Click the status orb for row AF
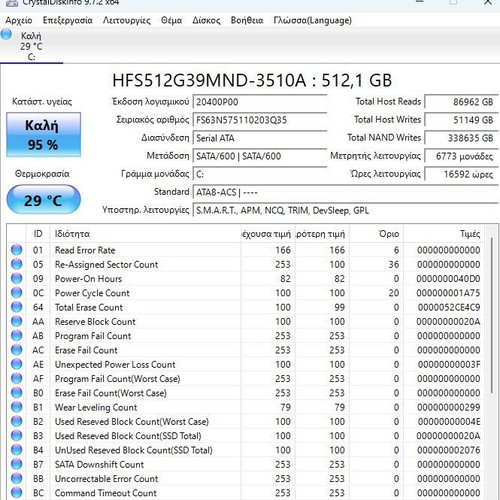Viewport: 500px width, 500px height. point(16,379)
